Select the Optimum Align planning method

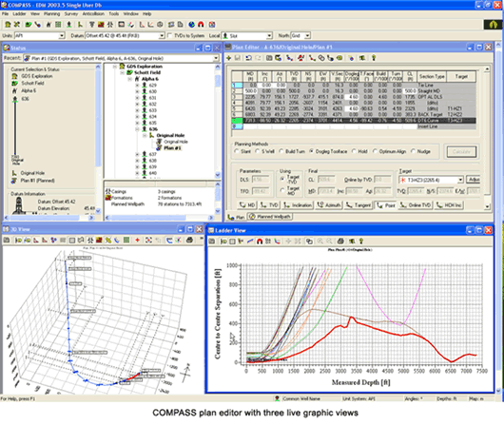click(375, 151)
